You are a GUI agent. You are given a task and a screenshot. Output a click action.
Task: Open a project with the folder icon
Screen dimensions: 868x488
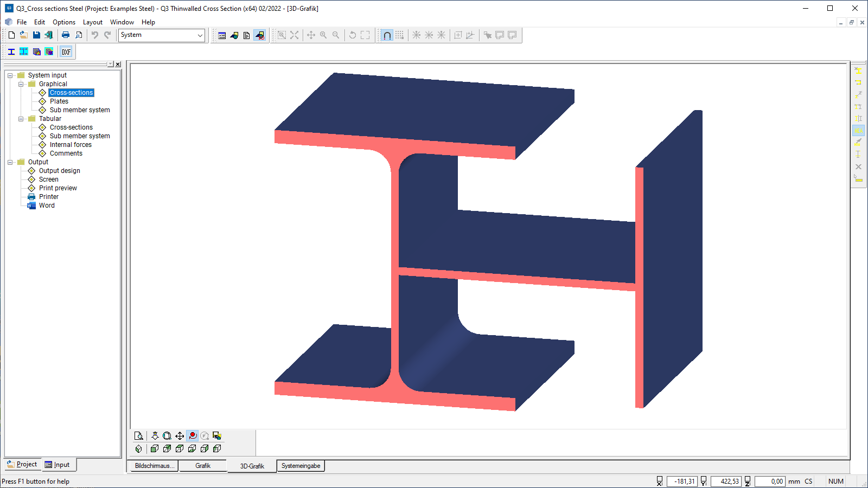24,35
